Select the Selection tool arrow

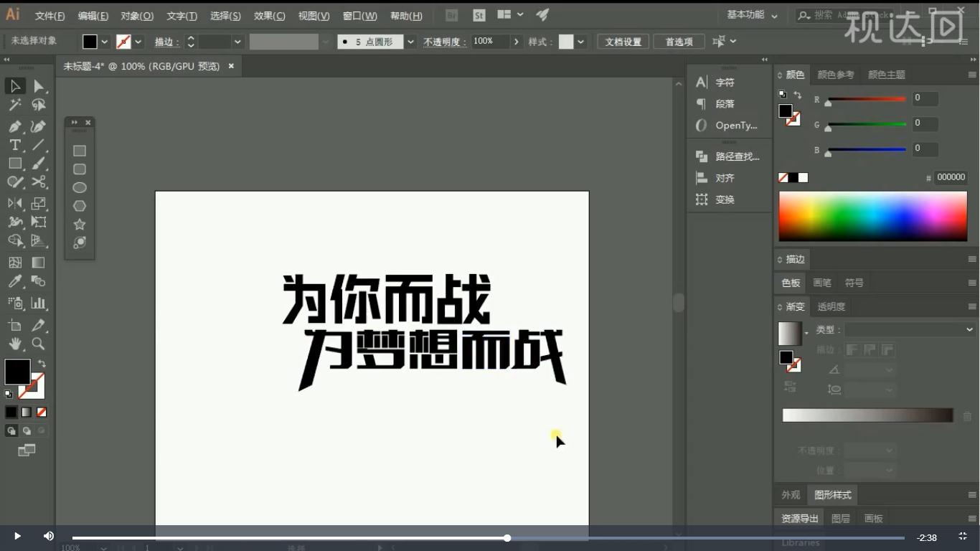point(15,86)
